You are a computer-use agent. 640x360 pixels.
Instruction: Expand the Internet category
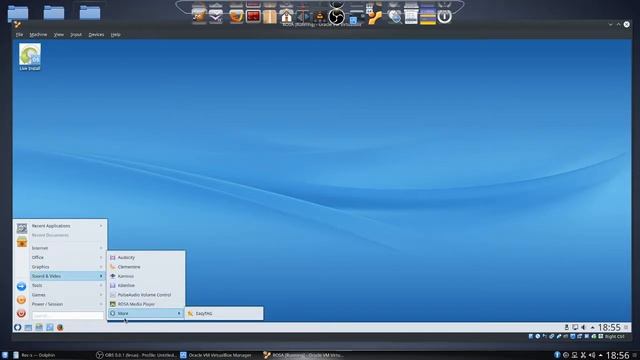click(67, 248)
